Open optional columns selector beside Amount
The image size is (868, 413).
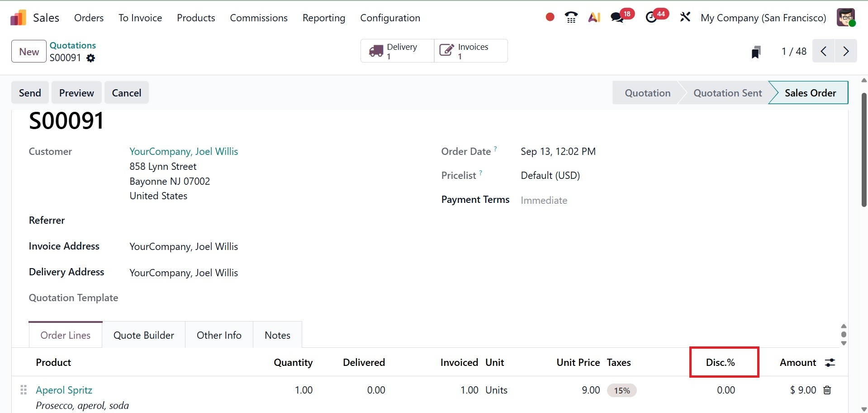click(830, 363)
